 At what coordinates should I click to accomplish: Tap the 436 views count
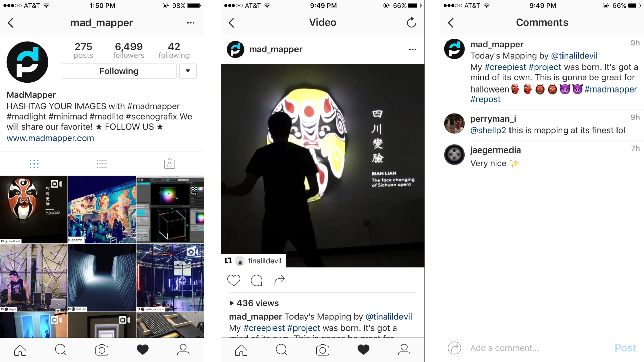pos(254,303)
